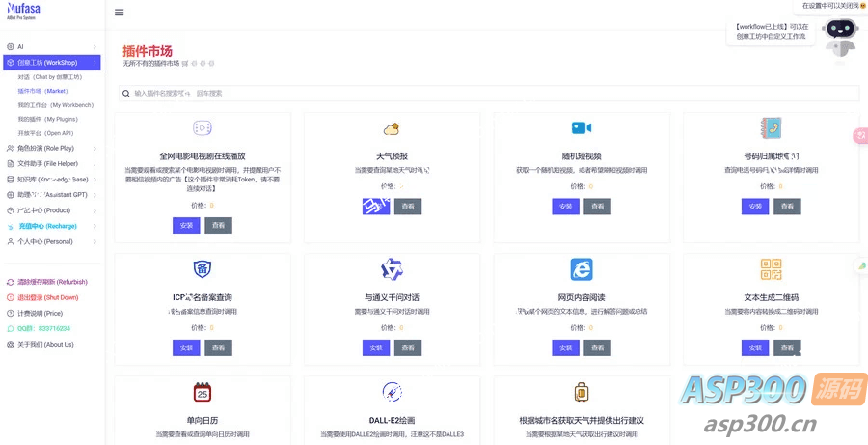868x445 pixels.
Task: Collapse the WorkShop sidebar section
Action: (51, 63)
